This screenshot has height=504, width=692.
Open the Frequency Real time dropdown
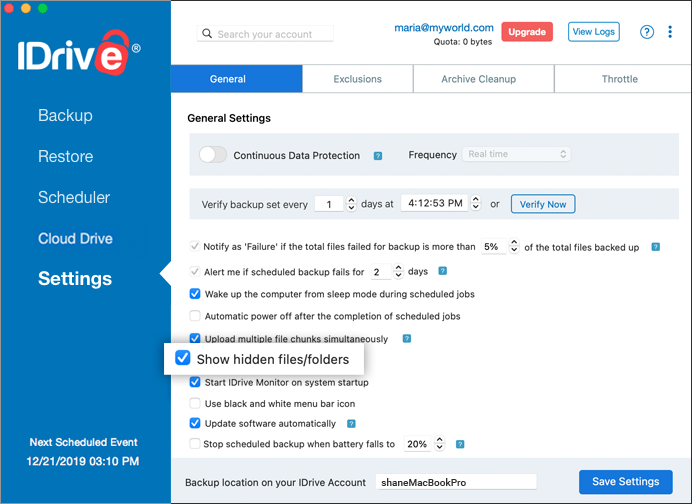[516, 154]
